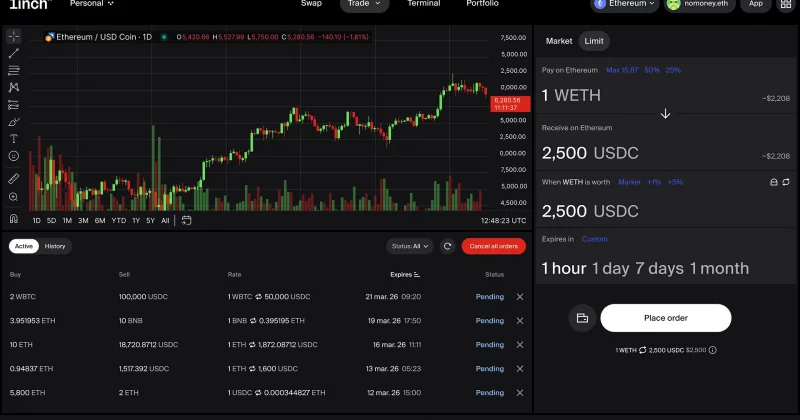Set expiry to 1 hour
The image size is (800, 420).
click(x=564, y=268)
